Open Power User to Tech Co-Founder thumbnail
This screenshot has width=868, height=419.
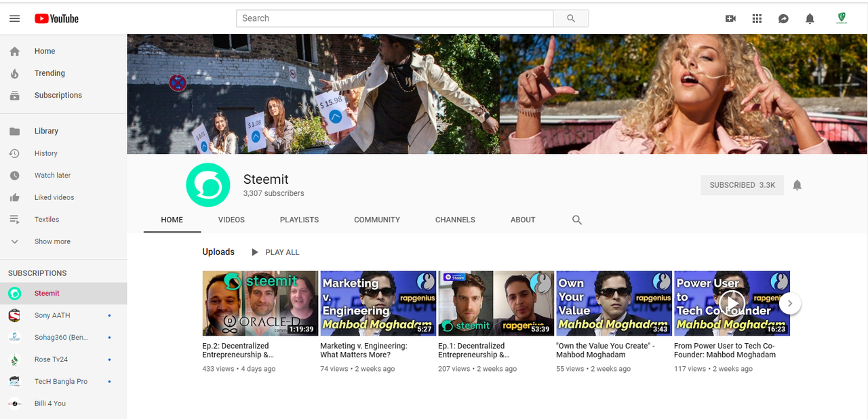point(732,303)
